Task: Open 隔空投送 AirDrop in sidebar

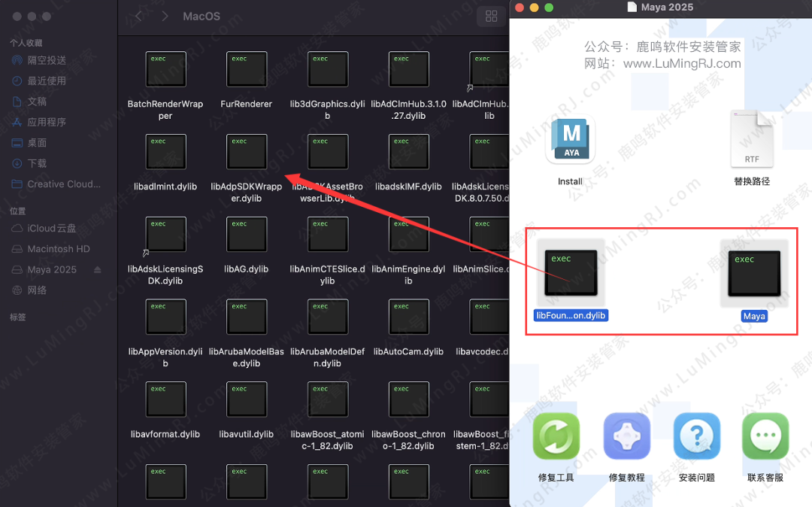Action: pos(47,60)
